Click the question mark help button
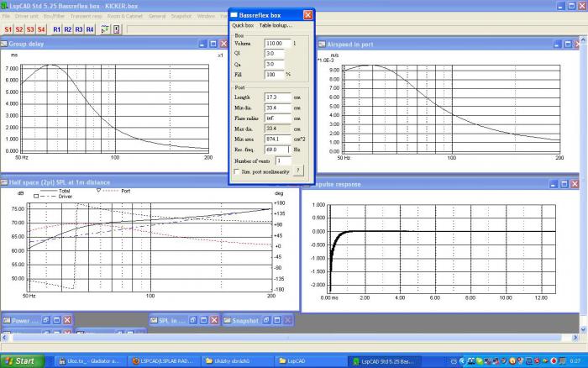Image resolution: width=588 pixels, height=368 pixels. pos(298,171)
